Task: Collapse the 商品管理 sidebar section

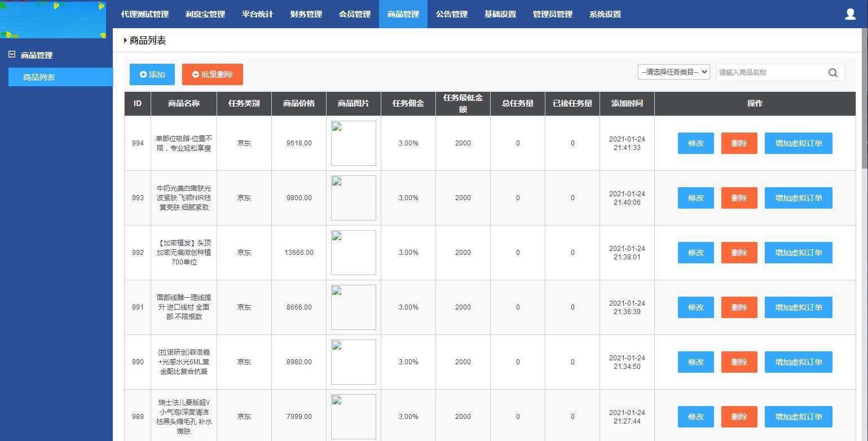Action: tap(11, 55)
